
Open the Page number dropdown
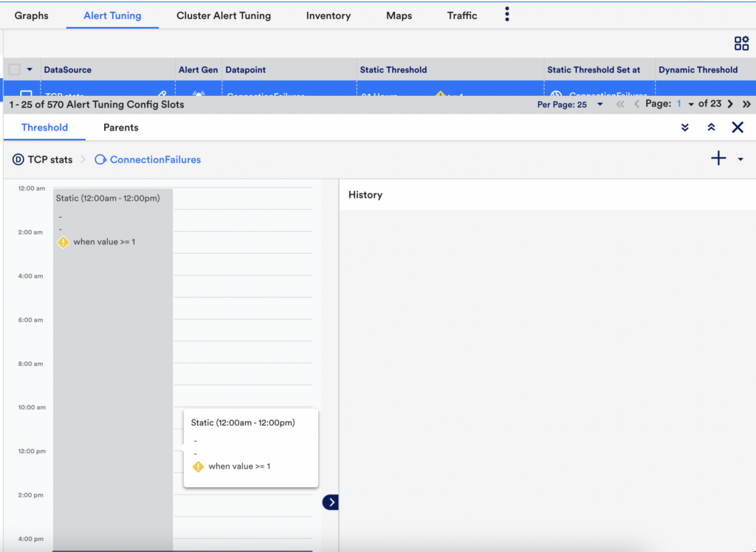[690, 103]
